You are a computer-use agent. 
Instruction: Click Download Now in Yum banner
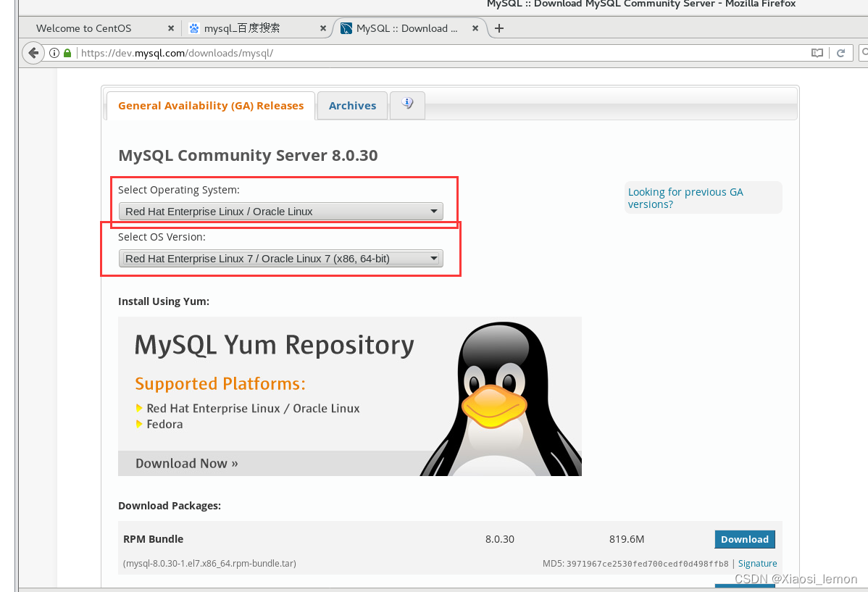click(186, 464)
